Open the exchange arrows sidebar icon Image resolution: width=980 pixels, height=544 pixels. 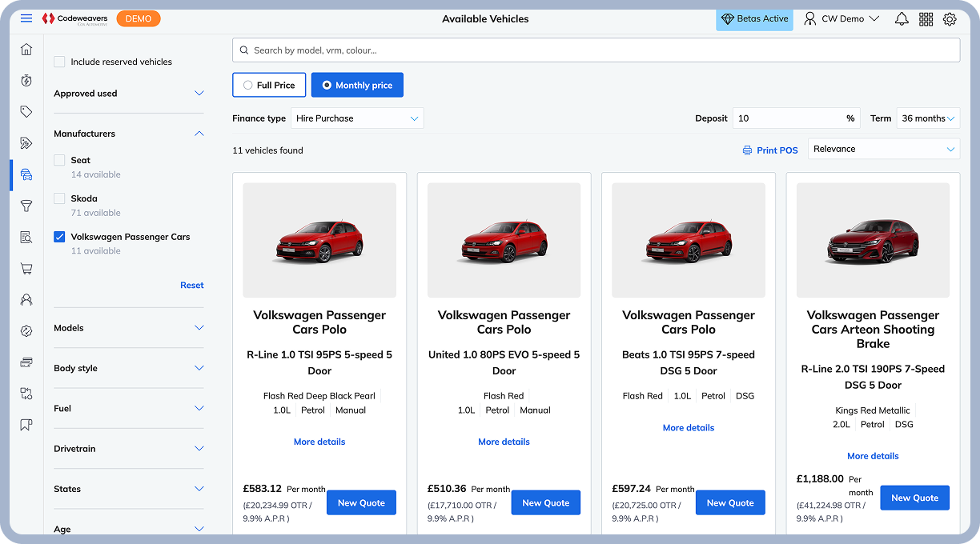click(26, 394)
